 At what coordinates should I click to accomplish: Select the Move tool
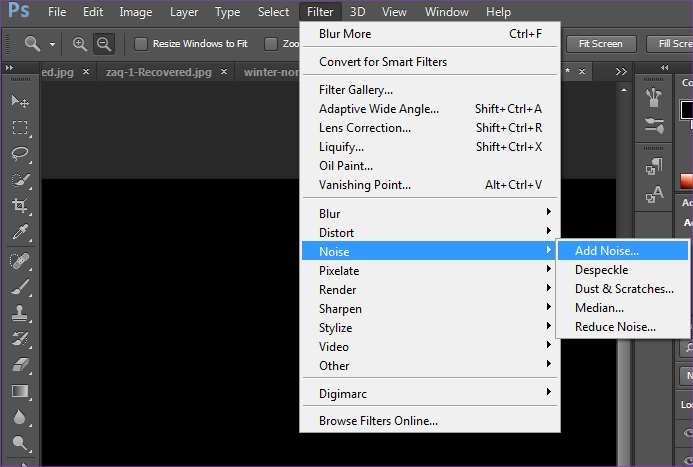(20, 102)
